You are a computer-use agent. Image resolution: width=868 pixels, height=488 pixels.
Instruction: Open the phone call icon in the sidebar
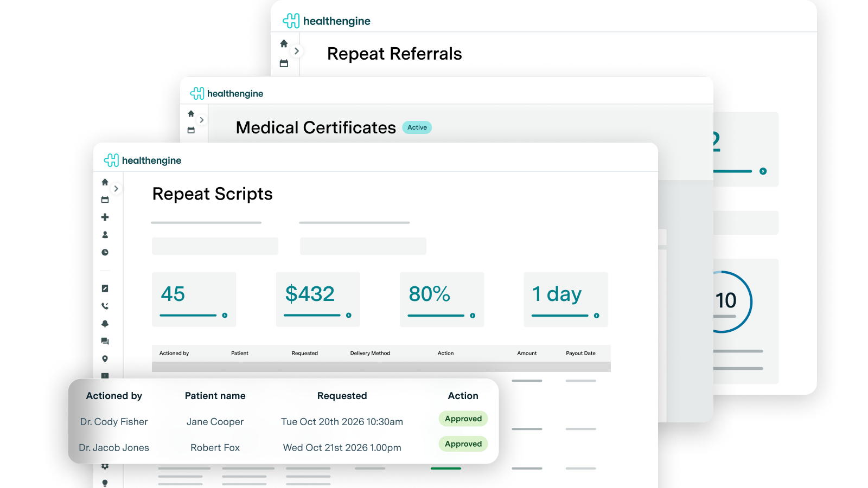point(105,306)
